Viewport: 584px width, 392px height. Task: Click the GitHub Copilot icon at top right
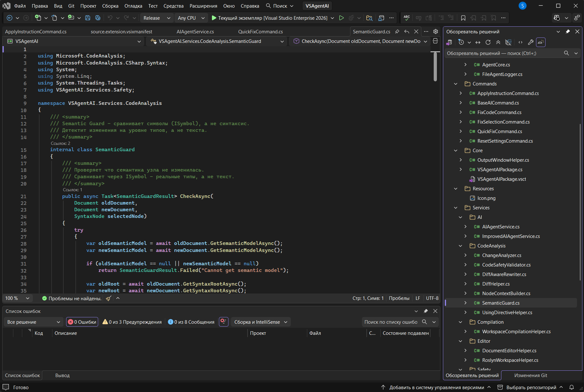(557, 18)
